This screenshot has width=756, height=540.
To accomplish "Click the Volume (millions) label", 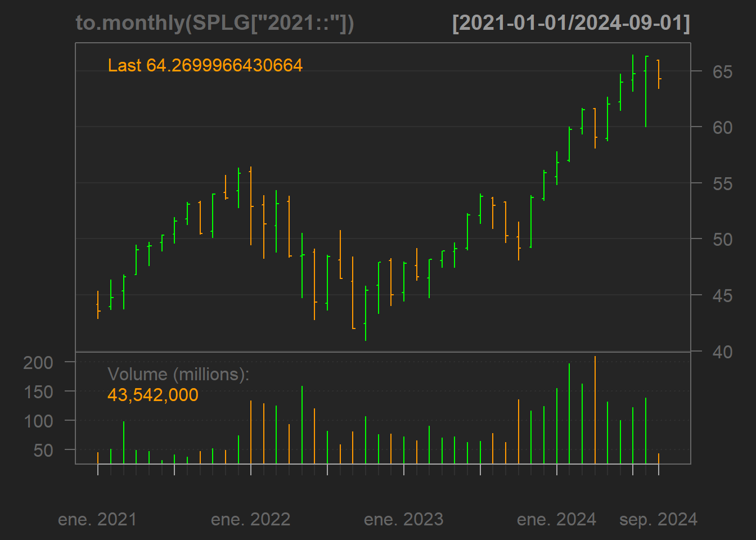I will click(x=178, y=374).
